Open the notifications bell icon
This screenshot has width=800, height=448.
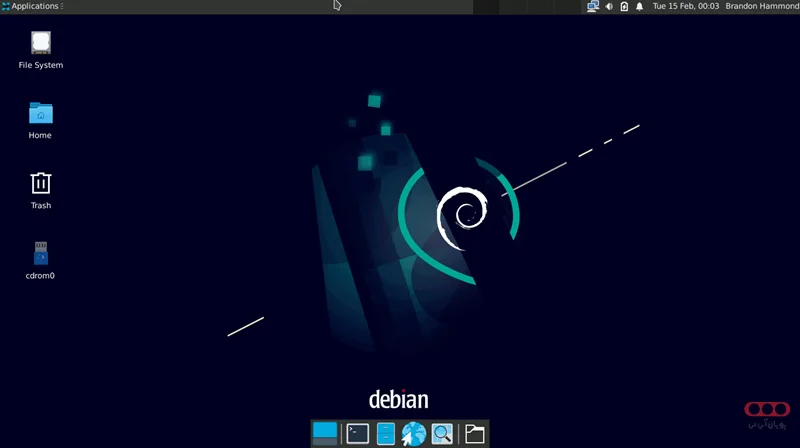click(x=639, y=7)
